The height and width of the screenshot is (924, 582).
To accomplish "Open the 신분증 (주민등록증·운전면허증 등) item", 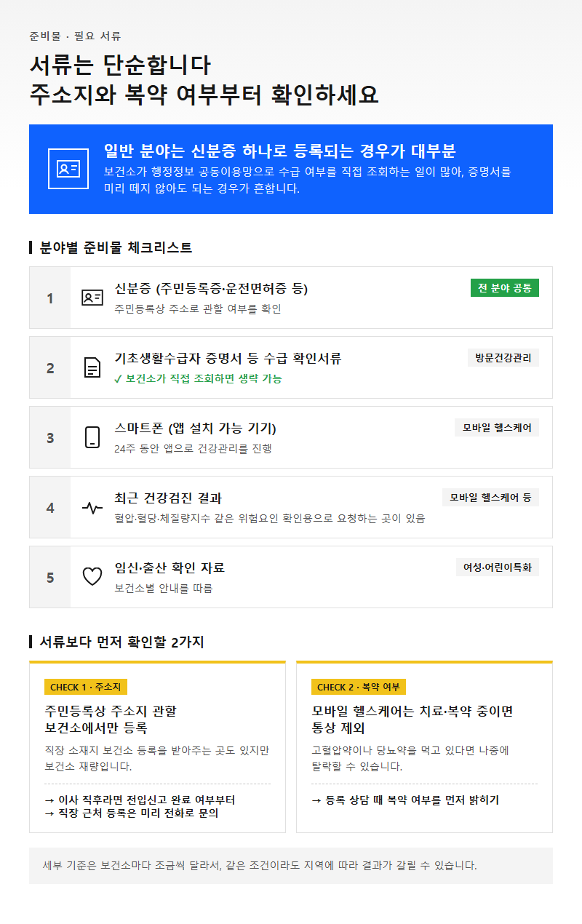I will [291, 298].
